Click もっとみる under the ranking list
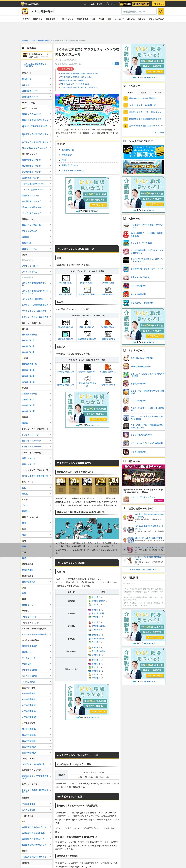The image size is (186, 868). 159,132
